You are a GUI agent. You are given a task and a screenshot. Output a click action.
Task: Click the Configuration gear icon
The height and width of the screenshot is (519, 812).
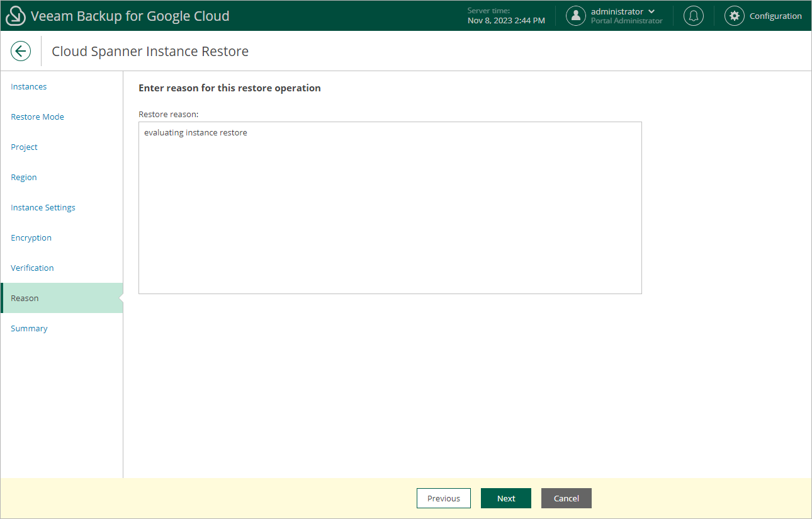coord(735,16)
